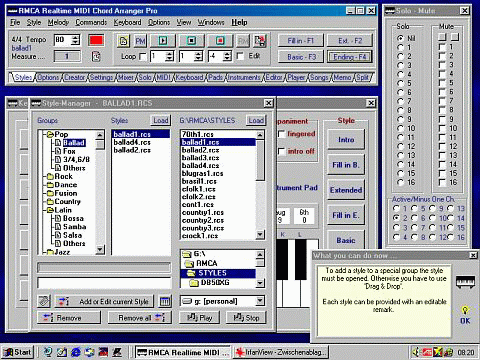
Task: Click the second small Mute header button
Action: (455, 36)
